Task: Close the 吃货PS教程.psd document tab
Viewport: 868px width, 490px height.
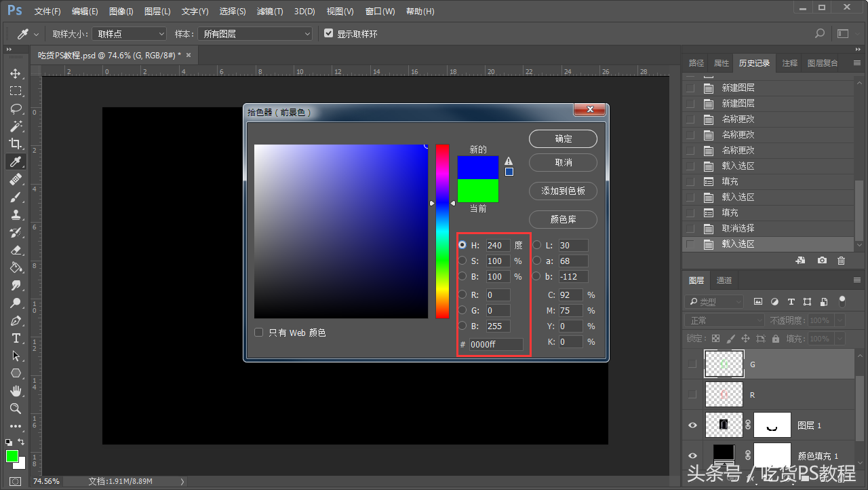Action: pos(189,55)
